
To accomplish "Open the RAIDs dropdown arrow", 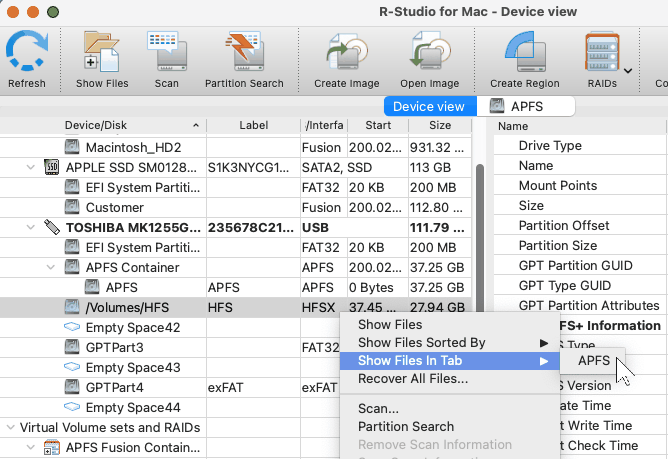I will pyautogui.click(x=628, y=71).
